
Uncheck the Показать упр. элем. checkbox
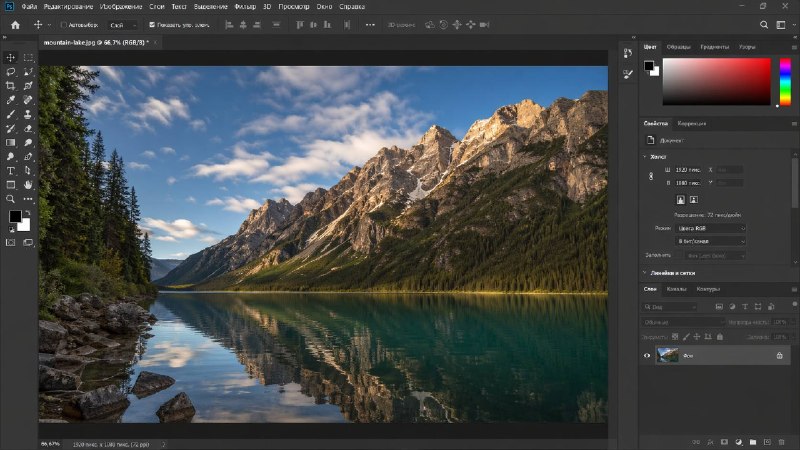pos(152,24)
